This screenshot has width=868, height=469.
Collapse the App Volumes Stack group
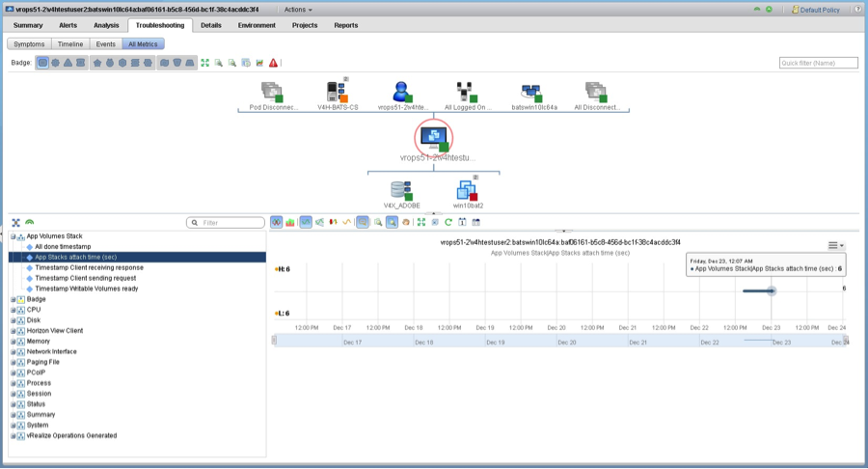tap(14, 236)
